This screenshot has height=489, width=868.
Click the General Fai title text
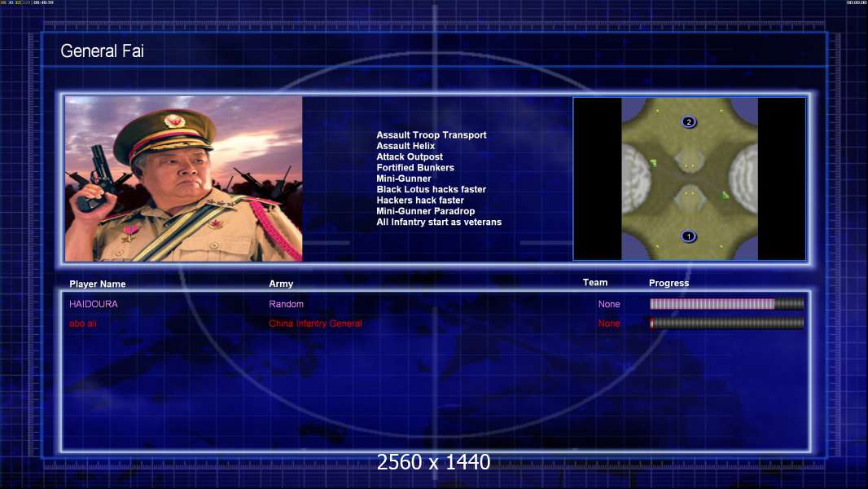[x=103, y=51]
